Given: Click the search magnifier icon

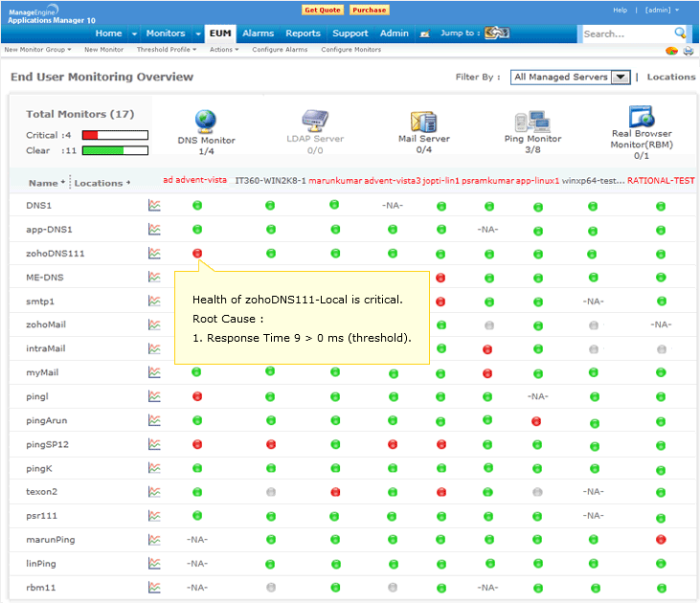Looking at the screenshot, I should coord(680,33).
